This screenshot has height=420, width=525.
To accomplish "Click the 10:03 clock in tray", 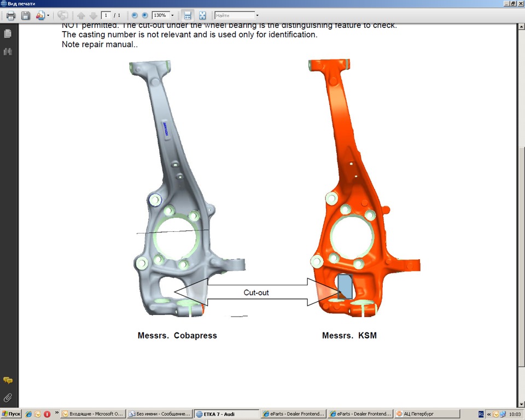I will coord(515,415).
